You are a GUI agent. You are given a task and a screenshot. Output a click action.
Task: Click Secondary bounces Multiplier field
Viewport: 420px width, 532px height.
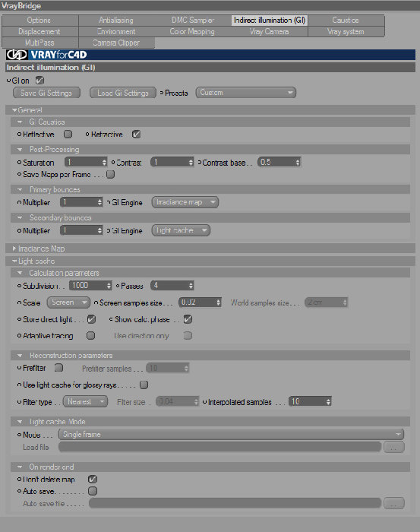pyautogui.click(x=81, y=230)
